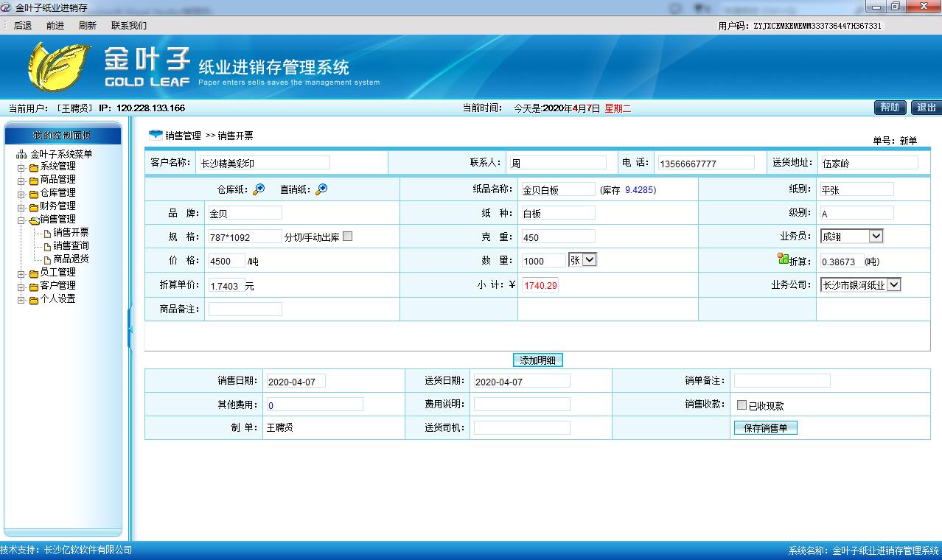Open the 数量 unit dropdown 张
This screenshot has width=942, height=560.
pos(589,260)
